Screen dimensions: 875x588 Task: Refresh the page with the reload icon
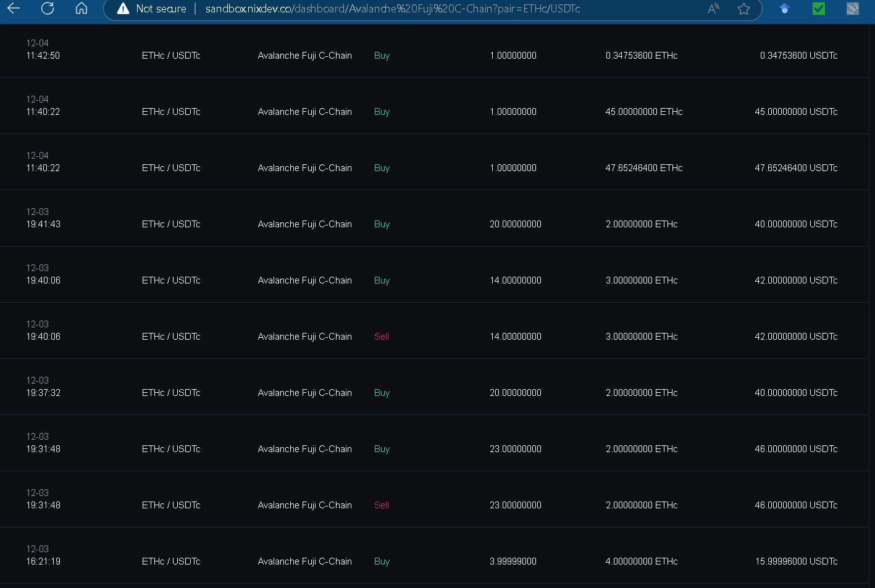(x=47, y=8)
